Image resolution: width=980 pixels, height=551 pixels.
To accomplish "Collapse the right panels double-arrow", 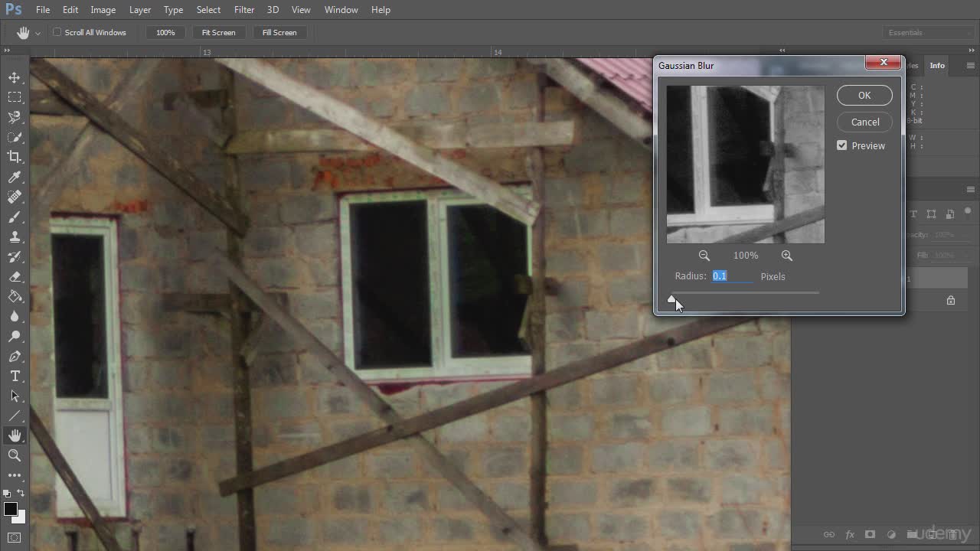I will (x=971, y=50).
